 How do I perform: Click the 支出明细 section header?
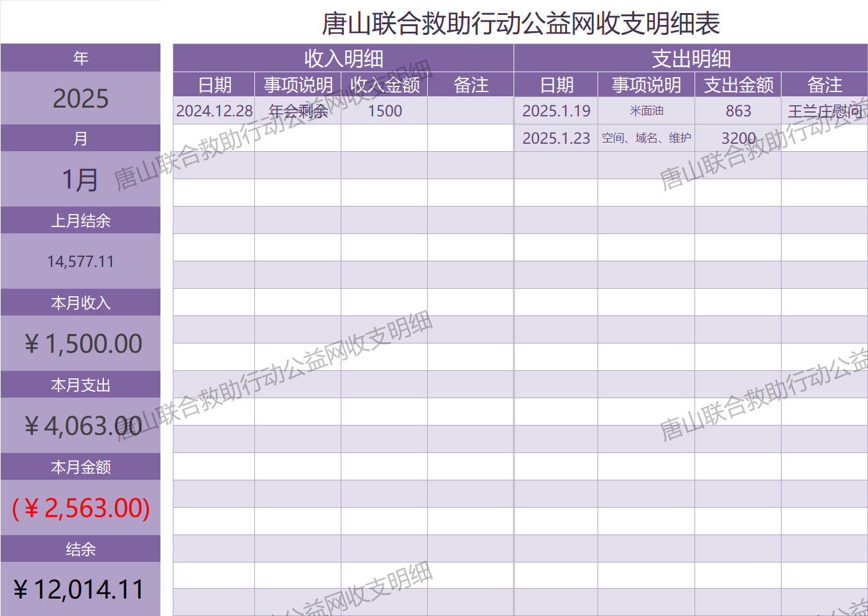[691, 58]
